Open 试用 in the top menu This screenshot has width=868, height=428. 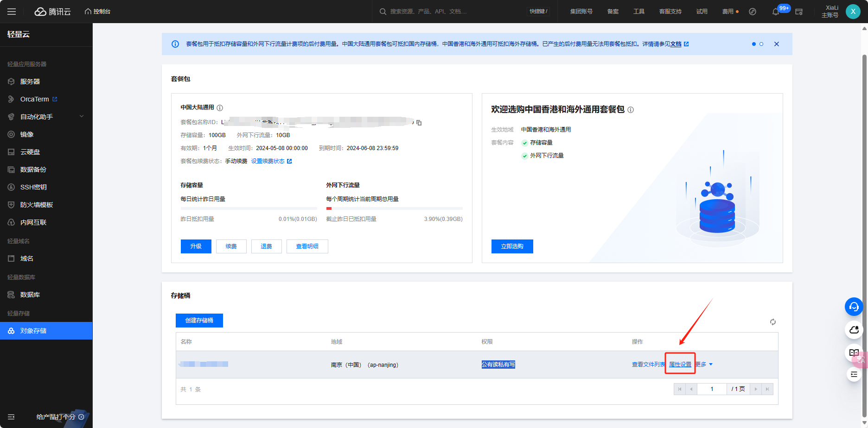tap(702, 12)
